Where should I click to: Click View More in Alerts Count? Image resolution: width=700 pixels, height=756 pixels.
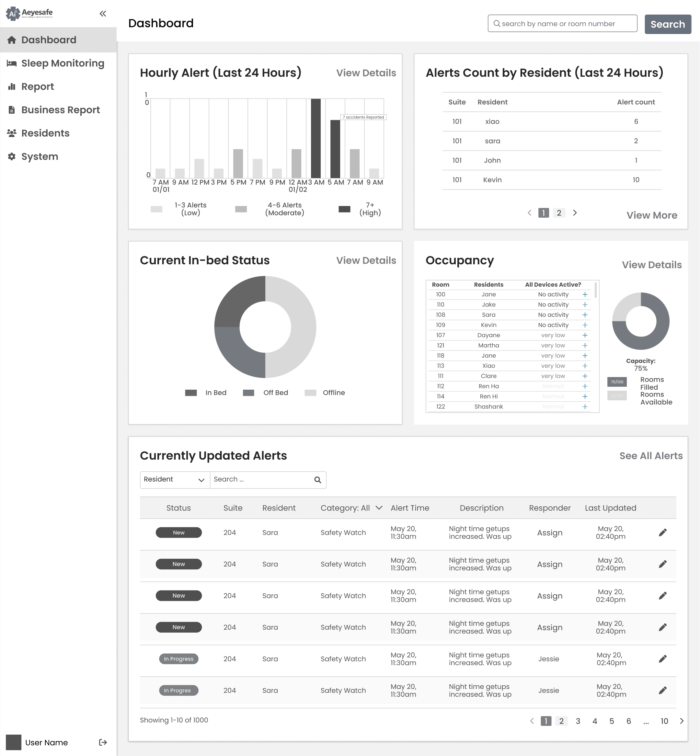(x=651, y=215)
